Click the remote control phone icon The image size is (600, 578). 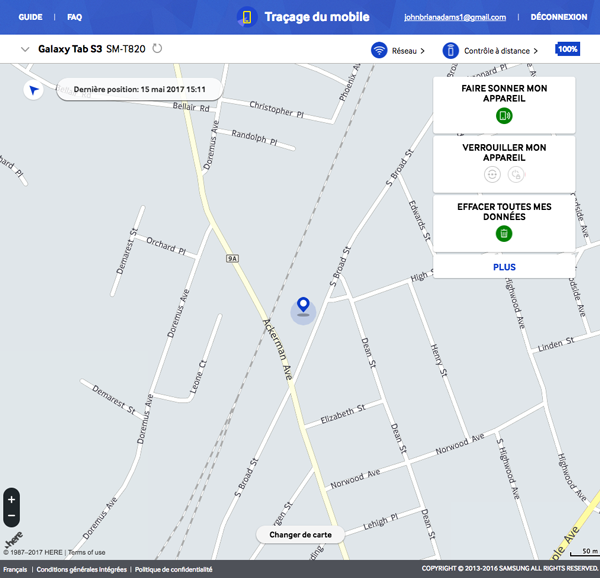point(450,50)
